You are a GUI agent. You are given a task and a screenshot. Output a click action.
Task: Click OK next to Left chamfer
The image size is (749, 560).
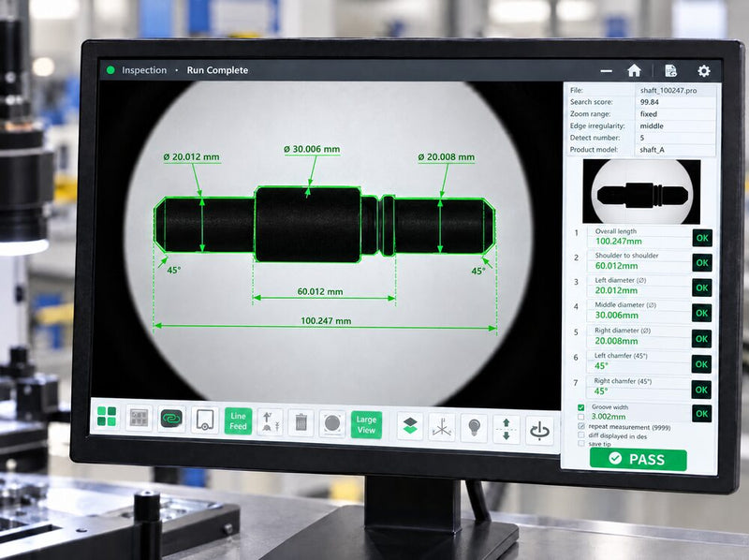[701, 364]
